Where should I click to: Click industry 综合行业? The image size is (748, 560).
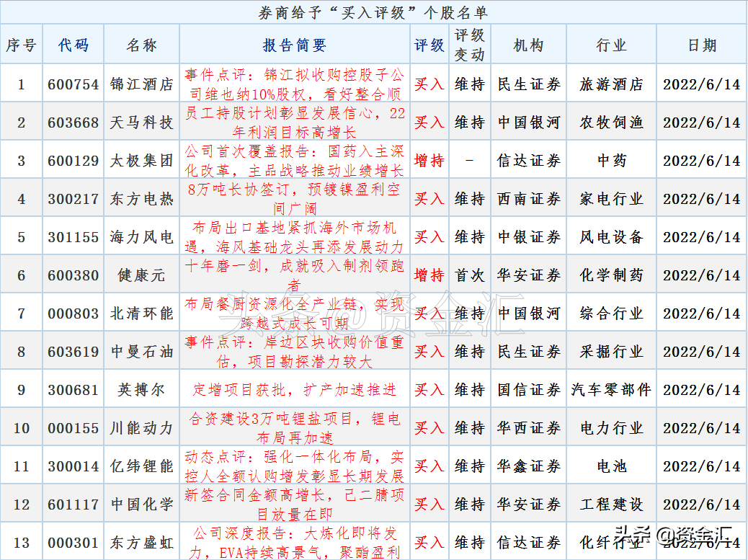(611, 314)
